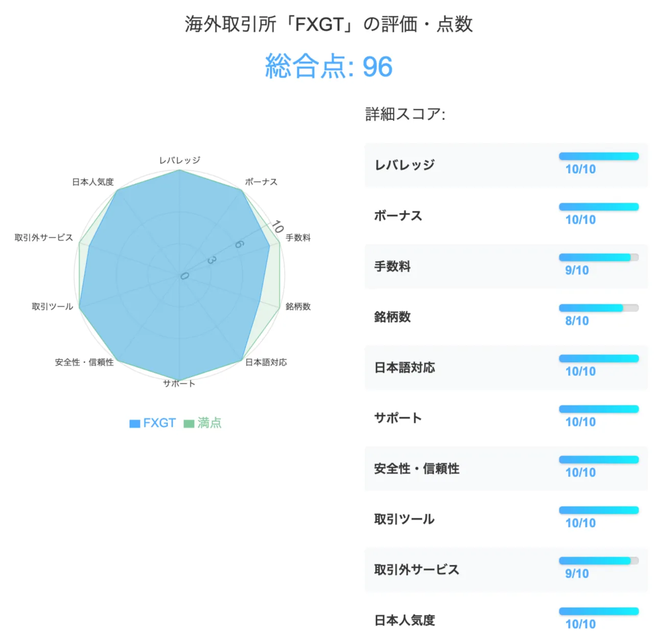
Task: Click the radar scale tick label 3
Action: coord(212,260)
